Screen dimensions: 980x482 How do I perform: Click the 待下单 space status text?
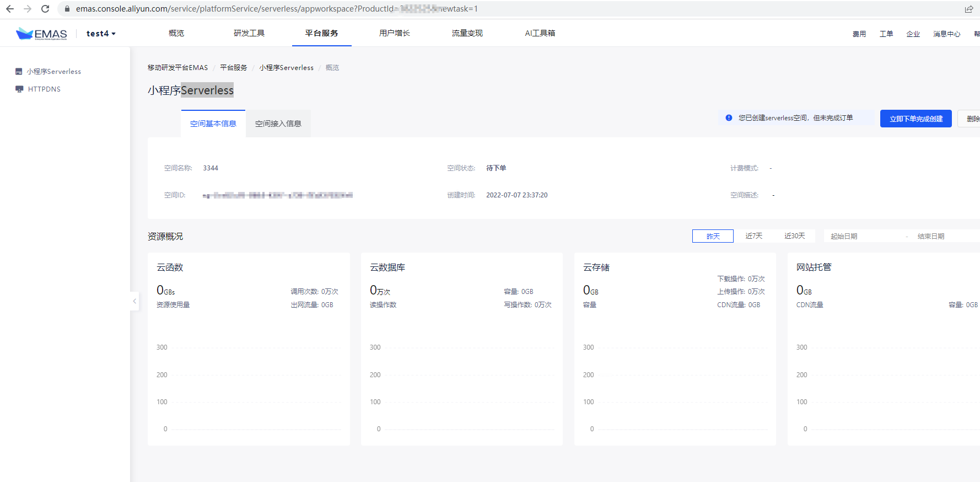[496, 168]
